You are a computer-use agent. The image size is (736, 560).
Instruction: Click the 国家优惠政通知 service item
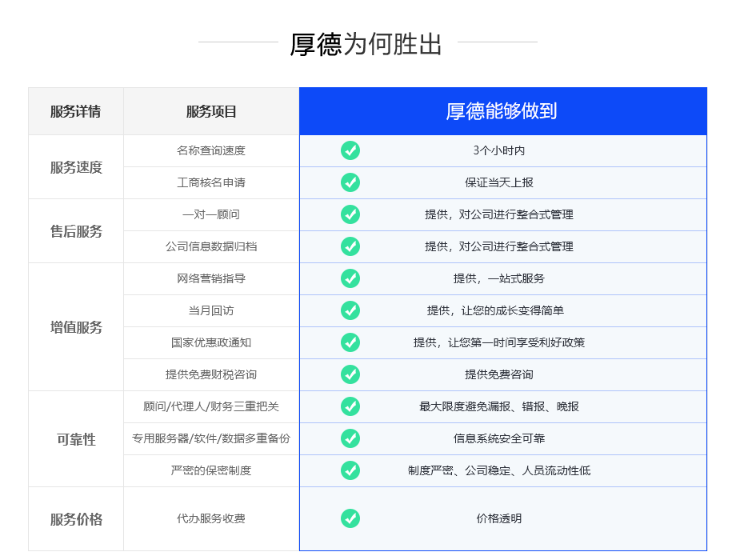click(x=211, y=342)
